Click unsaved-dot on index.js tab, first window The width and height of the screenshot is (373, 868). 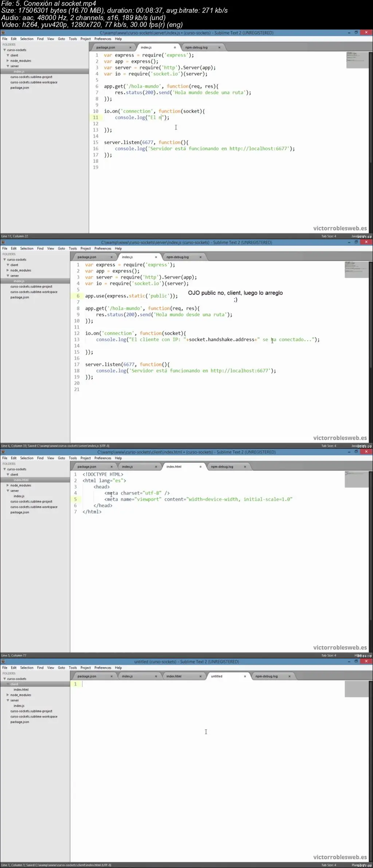point(175,47)
